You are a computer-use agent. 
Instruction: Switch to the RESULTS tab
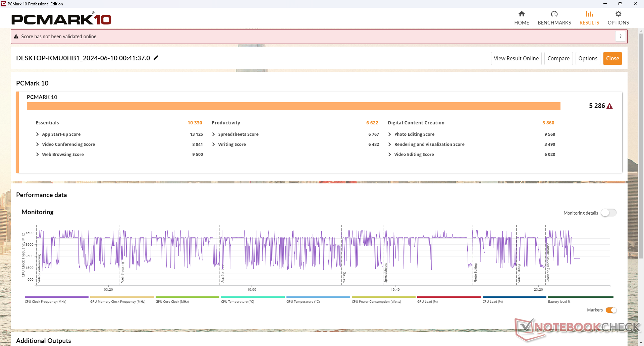pyautogui.click(x=589, y=18)
